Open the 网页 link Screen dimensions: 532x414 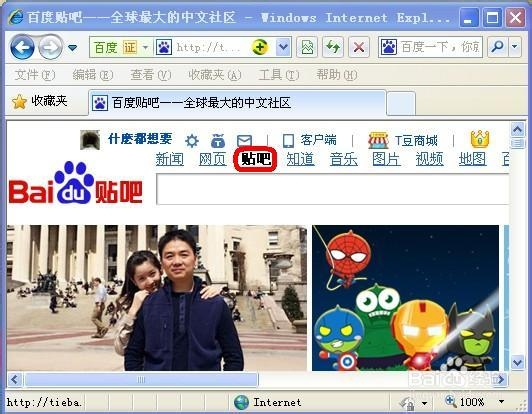coord(213,159)
